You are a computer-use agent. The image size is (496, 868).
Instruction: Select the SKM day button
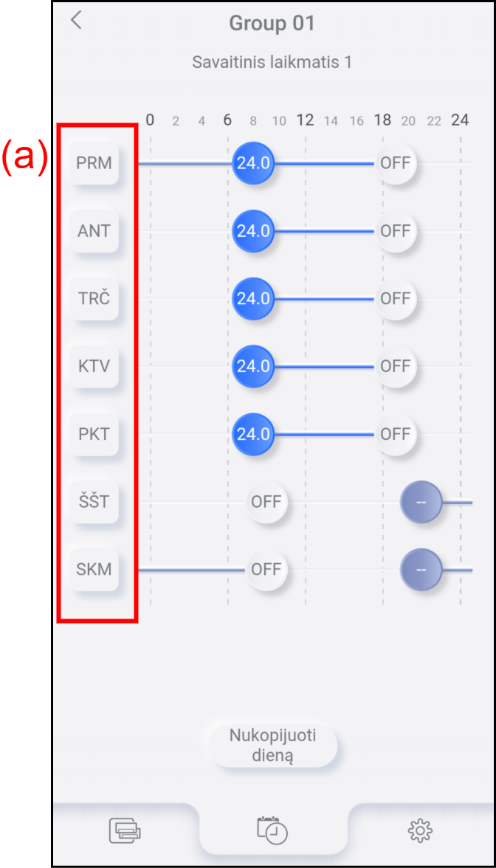94,569
